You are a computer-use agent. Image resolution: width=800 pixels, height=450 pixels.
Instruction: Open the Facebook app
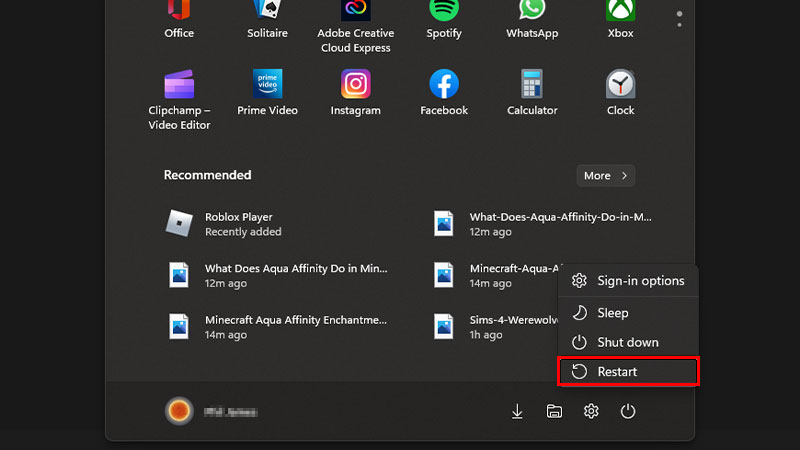pos(444,93)
